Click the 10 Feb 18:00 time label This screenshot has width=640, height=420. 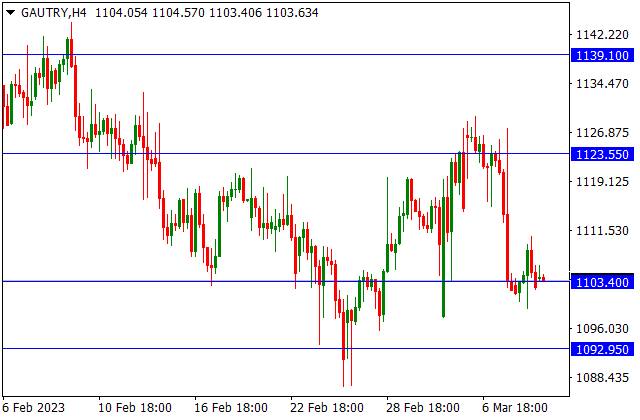point(135,408)
